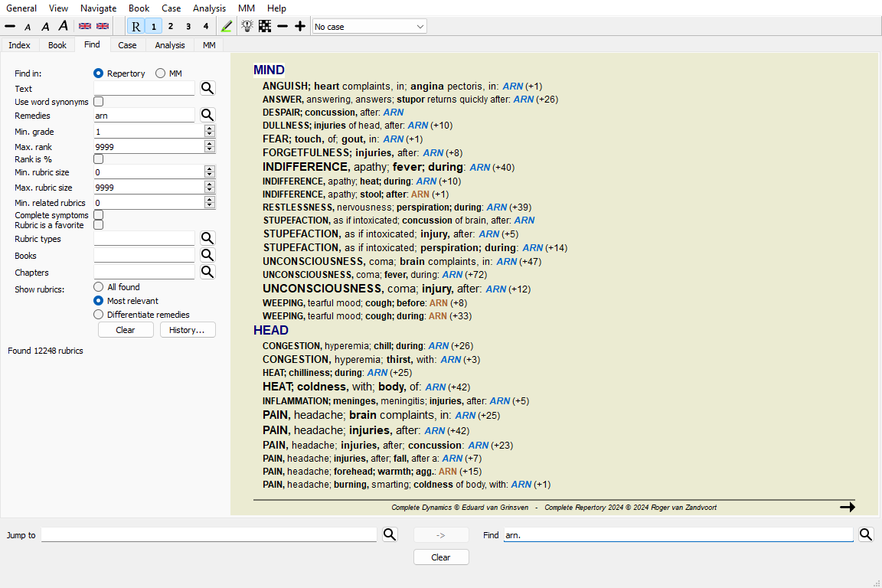Click the Jump to input field
882x588 pixels.
(x=209, y=534)
